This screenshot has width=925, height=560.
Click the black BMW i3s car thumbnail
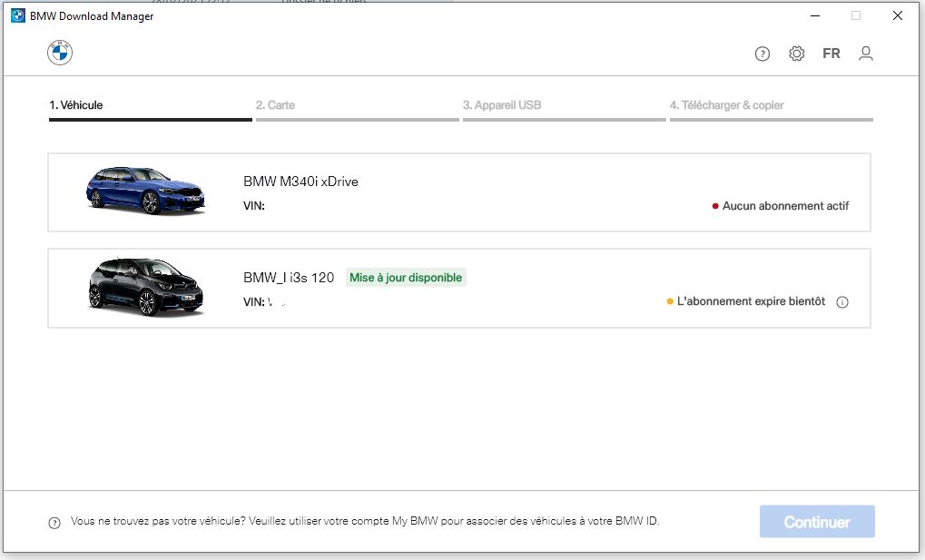point(145,287)
